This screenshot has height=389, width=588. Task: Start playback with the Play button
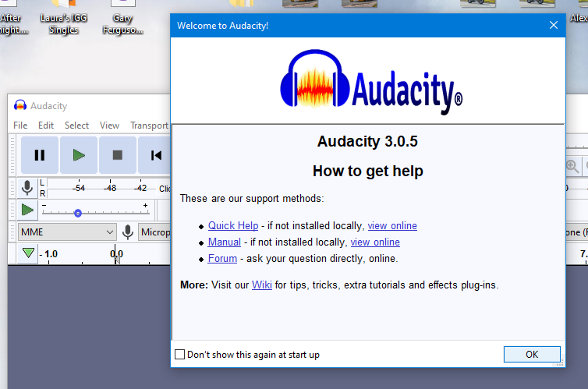click(x=79, y=155)
